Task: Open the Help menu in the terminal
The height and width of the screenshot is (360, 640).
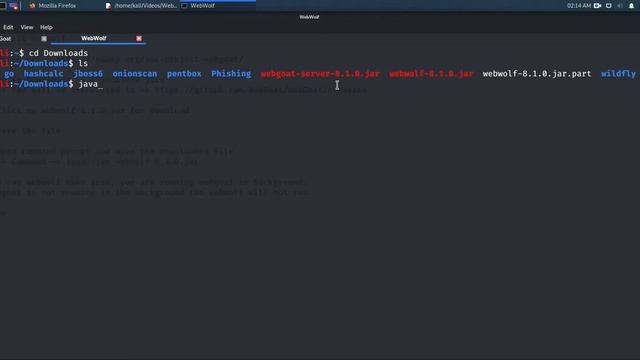Action: click(46, 27)
